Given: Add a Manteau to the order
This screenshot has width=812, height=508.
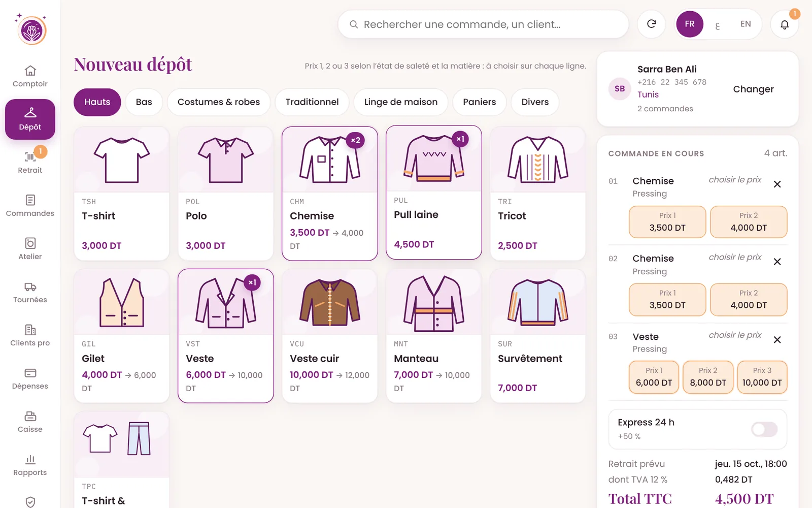Looking at the screenshot, I should tap(434, 336).
